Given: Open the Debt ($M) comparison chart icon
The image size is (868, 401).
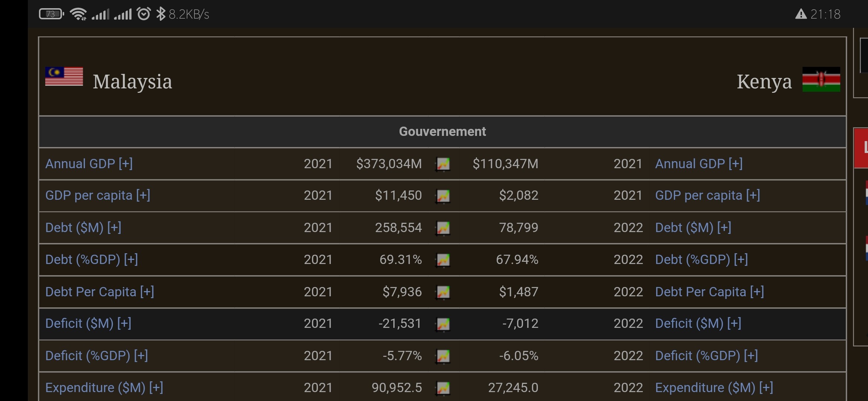Looking at the screenshot, I should pos(443,228).
